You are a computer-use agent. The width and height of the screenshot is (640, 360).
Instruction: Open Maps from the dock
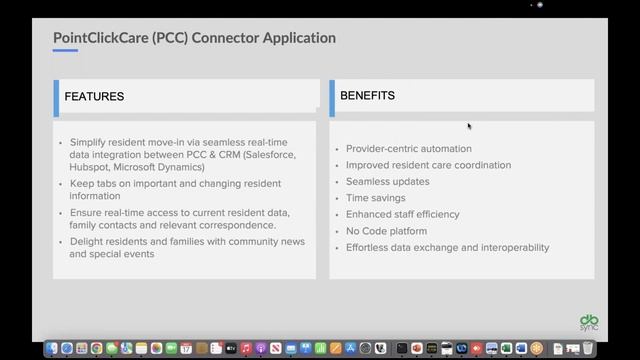(x=127, y=348)
